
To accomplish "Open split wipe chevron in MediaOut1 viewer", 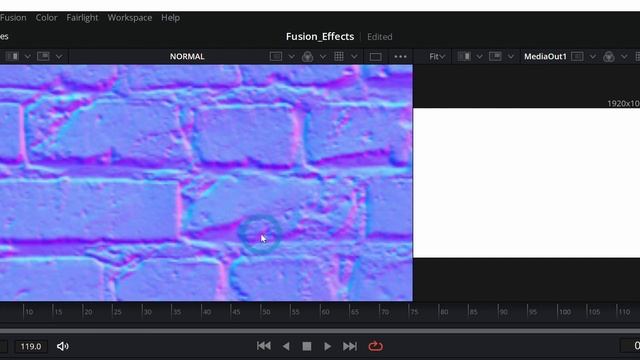I will pyautogui.click(x=480, y=56).
